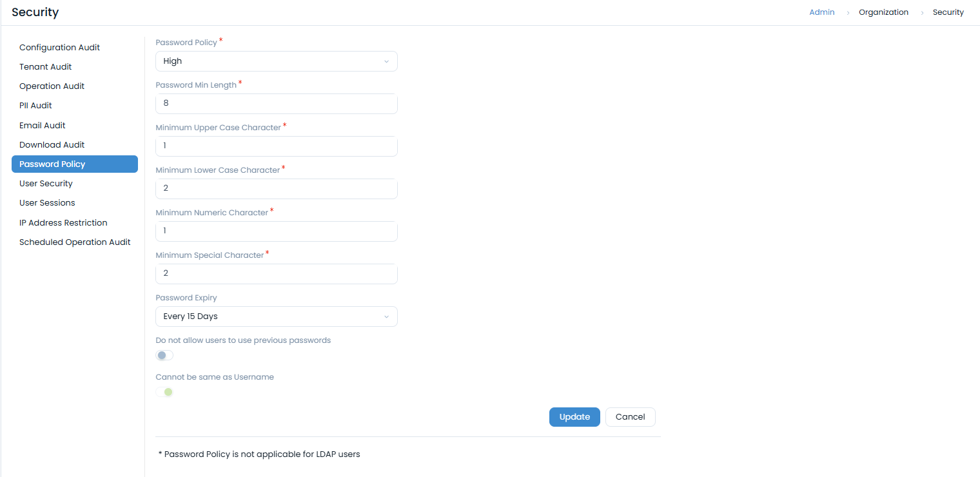This screenshot has height=477, width=980.
Task: Open the Password Policy level dropdown
Action: coord(276,61)
